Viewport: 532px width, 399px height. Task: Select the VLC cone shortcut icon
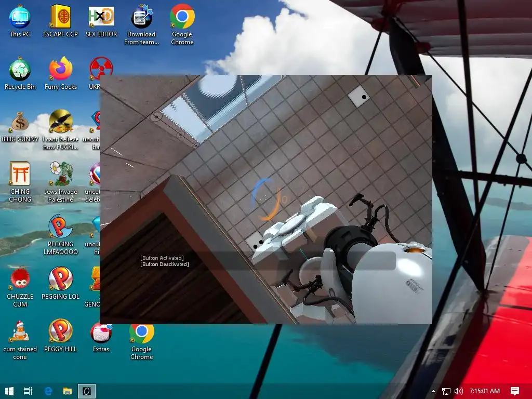point(20,331)
